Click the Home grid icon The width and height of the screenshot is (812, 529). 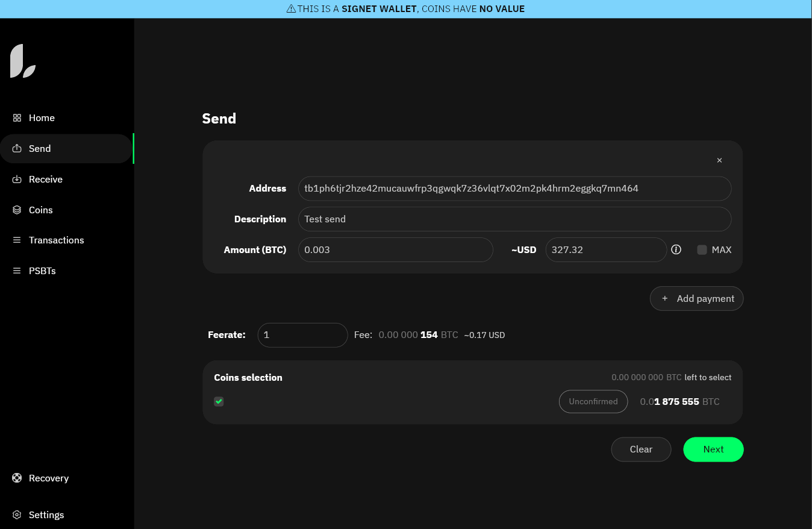coord(17,118)
